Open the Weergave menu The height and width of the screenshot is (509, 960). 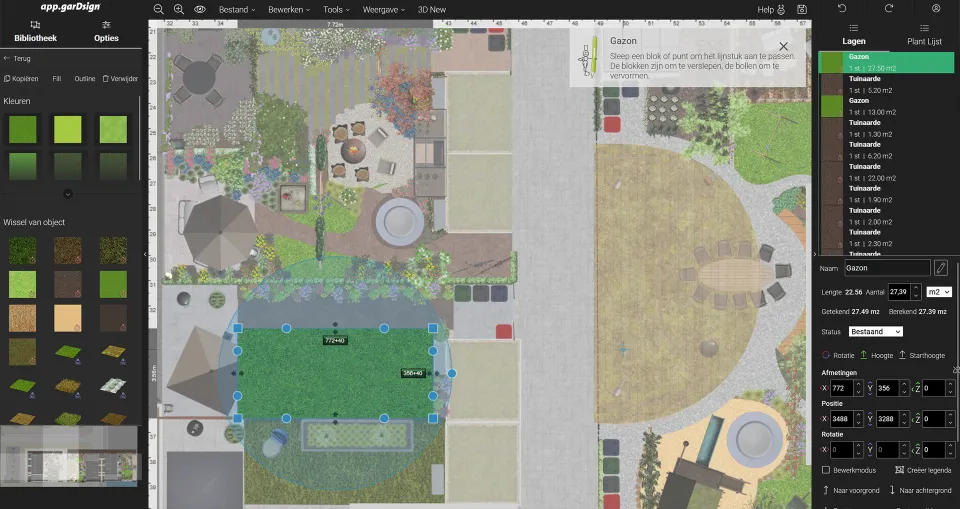tap(383, 9)
